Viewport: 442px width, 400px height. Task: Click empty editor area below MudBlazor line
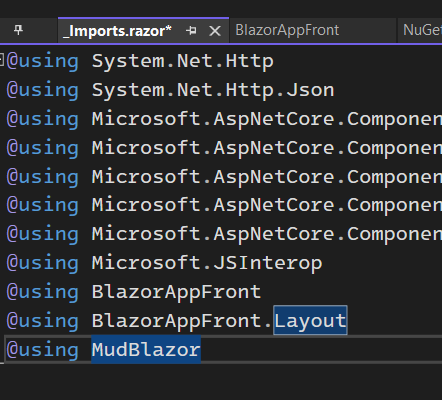[x=221, y=382]
